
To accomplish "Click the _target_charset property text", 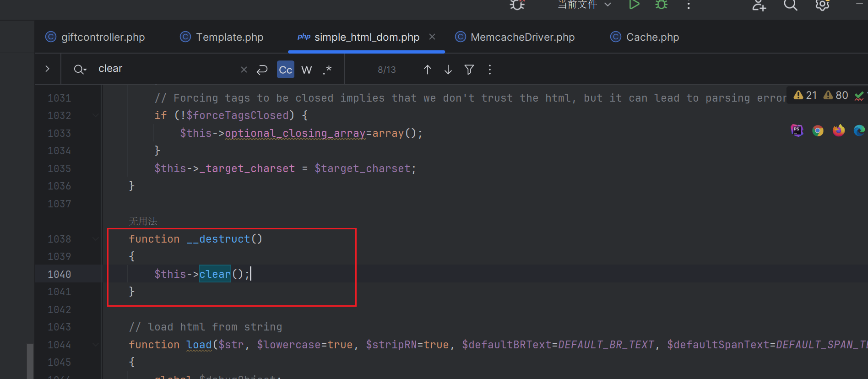I will click(247, 168).
